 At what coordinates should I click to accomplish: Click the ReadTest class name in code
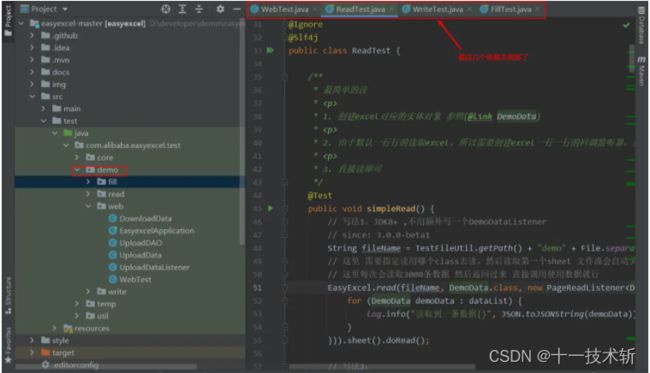tap(371, 51)
